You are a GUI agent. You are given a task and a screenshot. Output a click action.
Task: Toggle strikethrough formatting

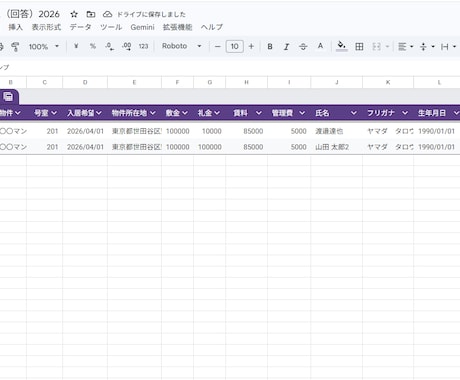(303, 47)
